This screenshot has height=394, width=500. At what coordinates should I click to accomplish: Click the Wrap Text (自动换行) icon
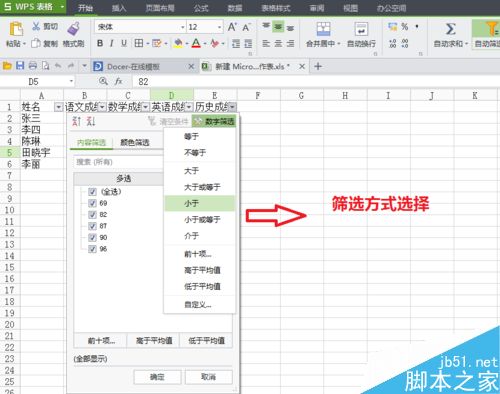[361, 29]
